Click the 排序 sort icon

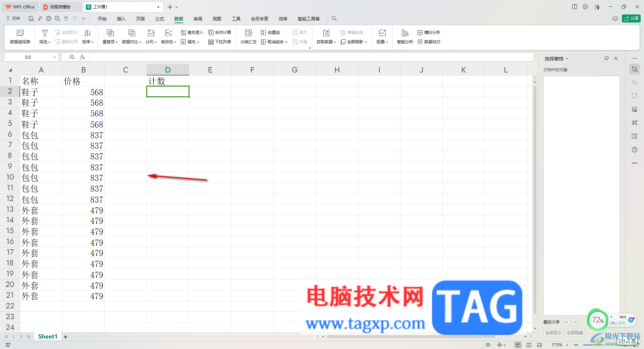click(x=88, y=33)
